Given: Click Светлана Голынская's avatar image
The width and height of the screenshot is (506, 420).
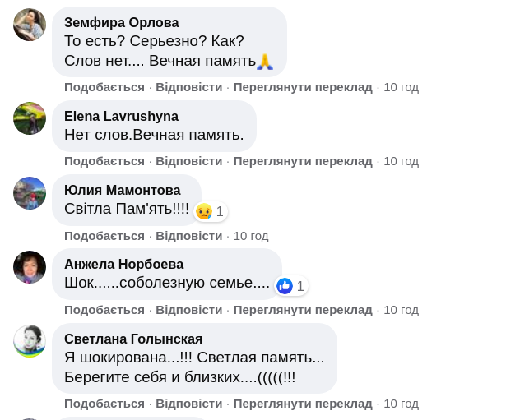Looking at the screenshot, I should 30,341.
